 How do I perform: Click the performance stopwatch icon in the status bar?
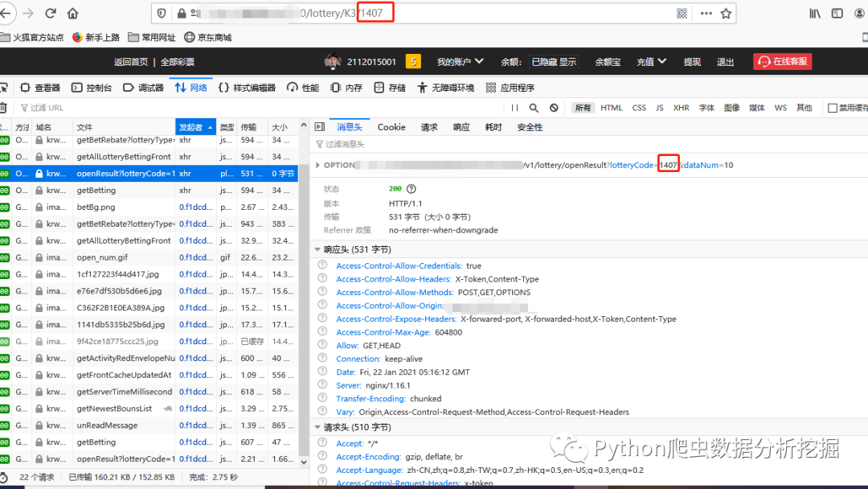tap(3, 478)
